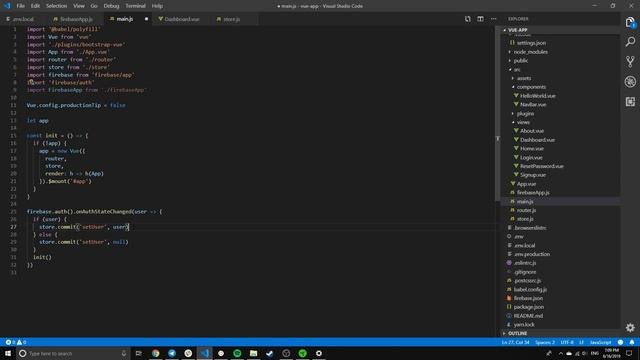The image size is (640, 360).
Task: Switch to the .env.local tab
Action: pos(23,19)
